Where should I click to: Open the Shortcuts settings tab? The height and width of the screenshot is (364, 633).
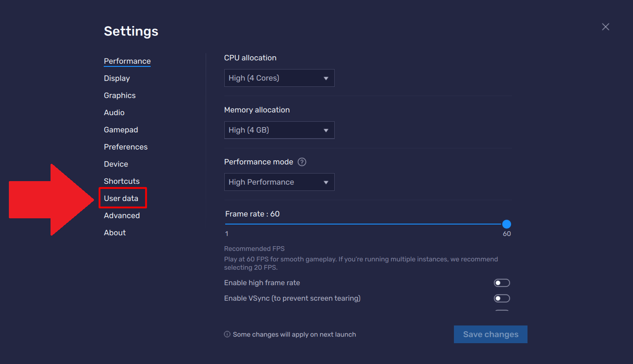click(121, 181)
